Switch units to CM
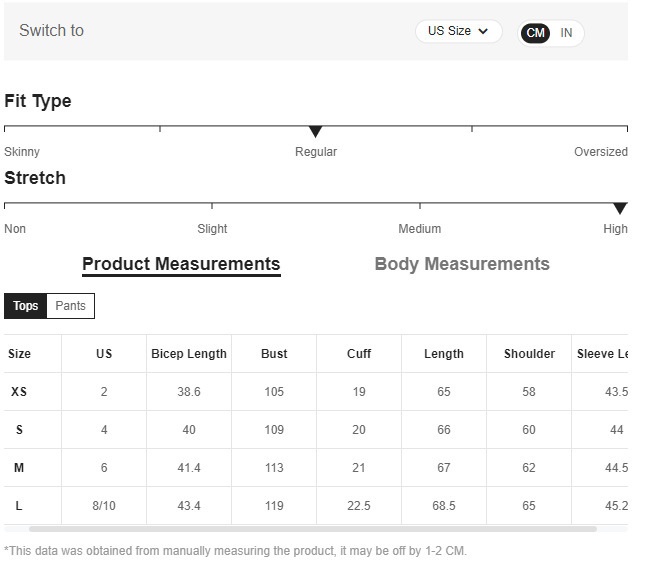657x580 pixels. pos(536,33)
